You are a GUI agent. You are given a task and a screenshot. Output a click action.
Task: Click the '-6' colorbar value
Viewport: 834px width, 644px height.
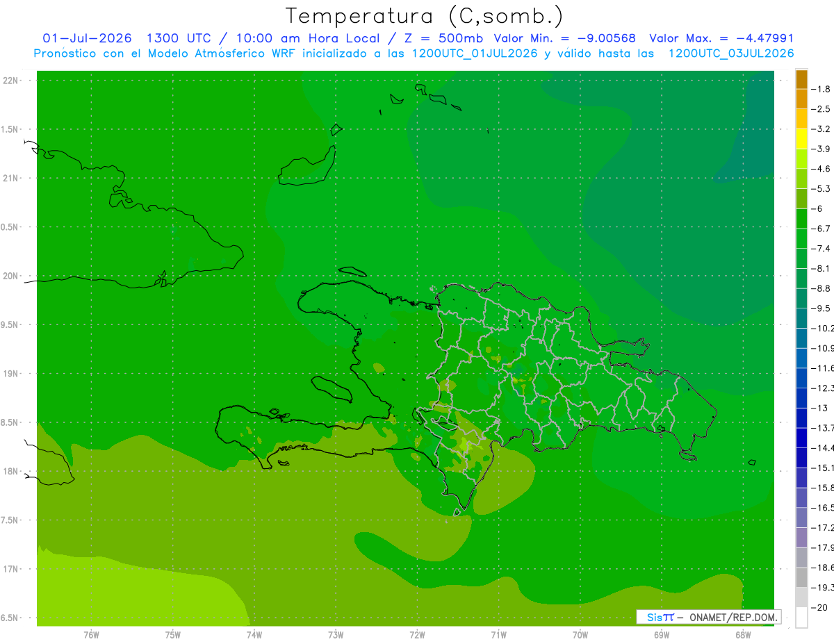click(818, 208)
